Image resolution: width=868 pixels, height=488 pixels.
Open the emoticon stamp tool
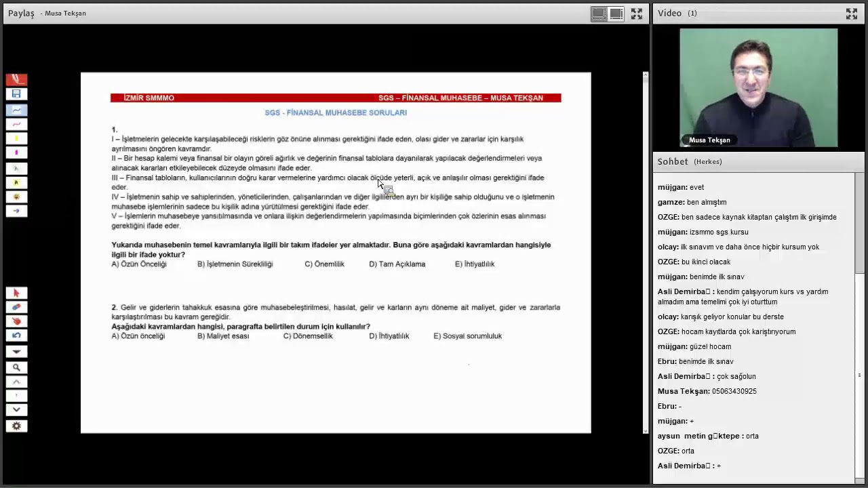16,197
